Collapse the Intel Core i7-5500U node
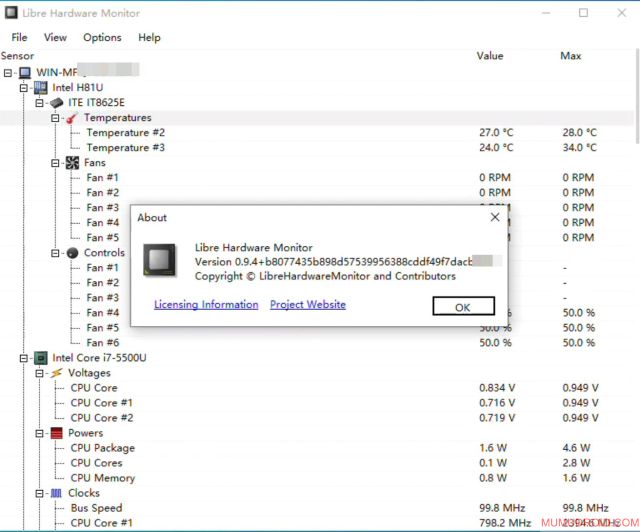The image size is (640, 532). pos(24,358)
